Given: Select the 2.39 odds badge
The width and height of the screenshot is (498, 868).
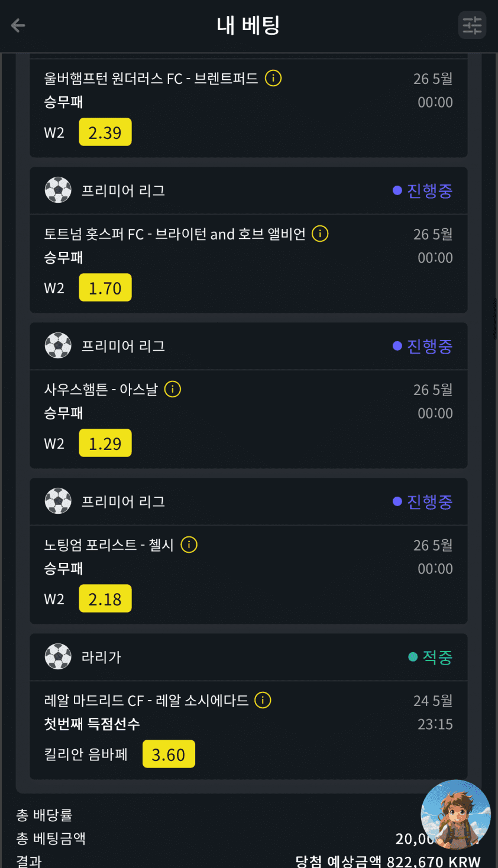Looking at the screenshot, I should 105,132.
